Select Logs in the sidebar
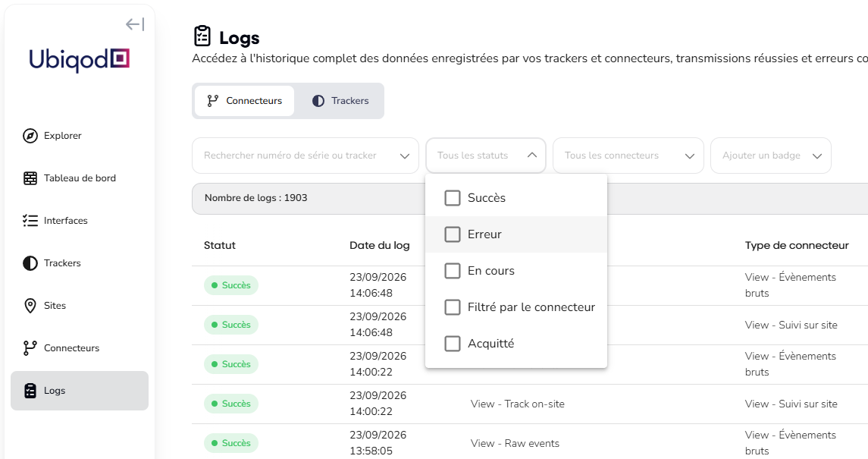868x459 pixels. pyautogui.click(x=80, y=391)
